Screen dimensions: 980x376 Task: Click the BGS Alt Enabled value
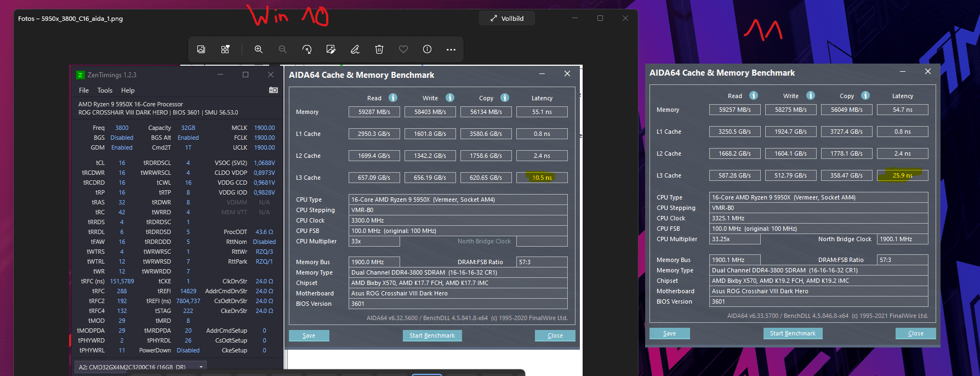(188, 138)
